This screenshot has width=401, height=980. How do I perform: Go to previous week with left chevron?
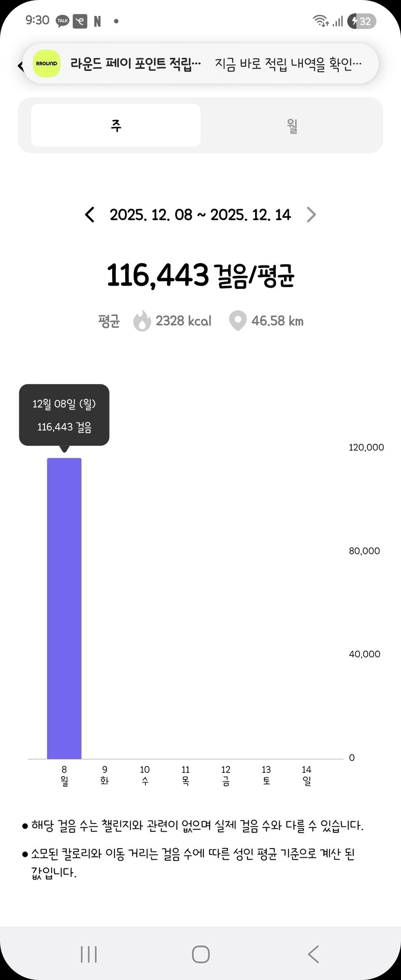pos(90,214)
